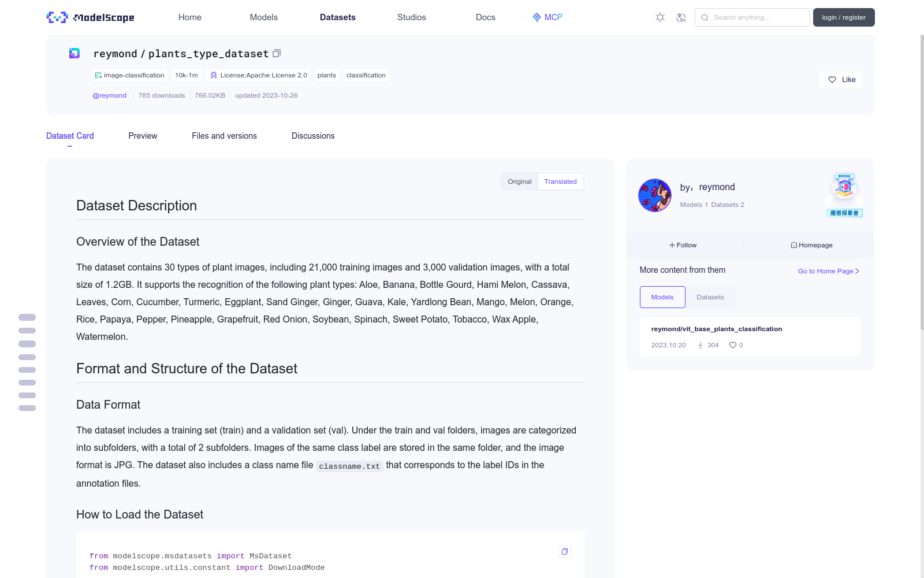Toggle the light/dark theme sun icon
This screenshot has width=924, height=578.
(x=660, y=17)
